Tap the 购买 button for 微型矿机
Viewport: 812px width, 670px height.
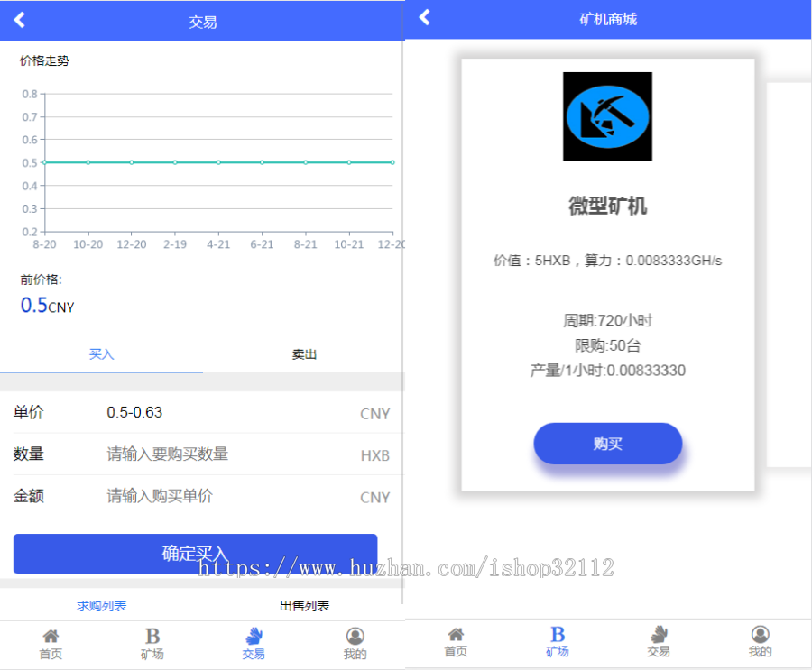pos(607,443)
